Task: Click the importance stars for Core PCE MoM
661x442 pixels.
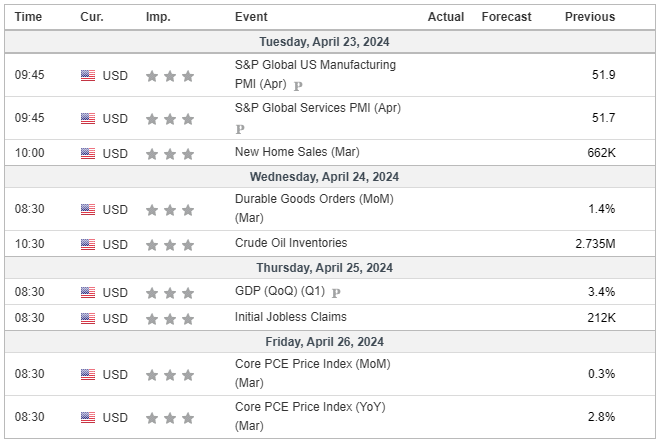Action: click(170, 375)
